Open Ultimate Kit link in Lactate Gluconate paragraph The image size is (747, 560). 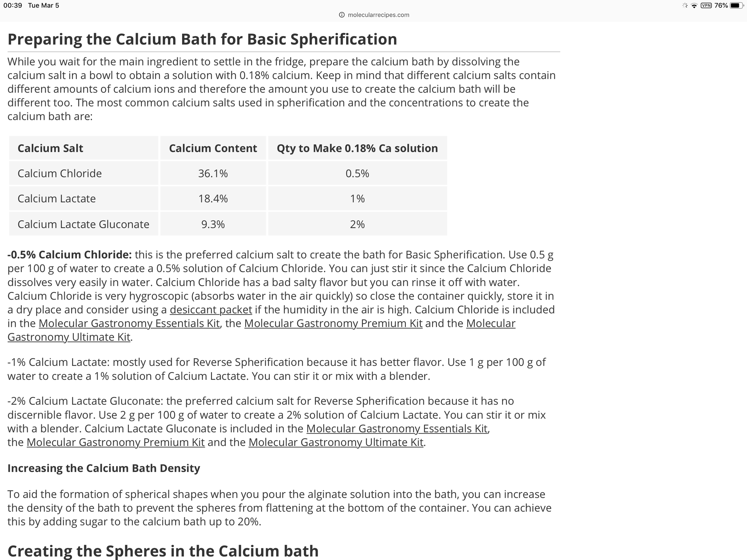(x=336, y=442)
